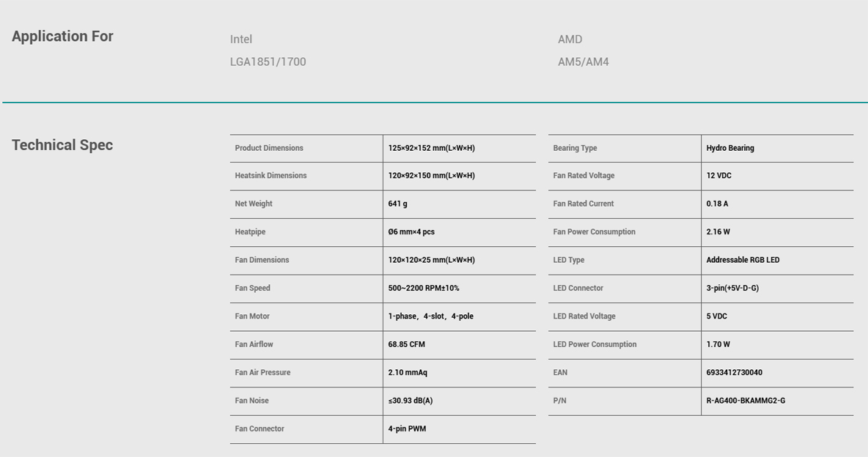Select the Net Weight value 641 g
868x457 pixels.
click(x=397, y=204)
